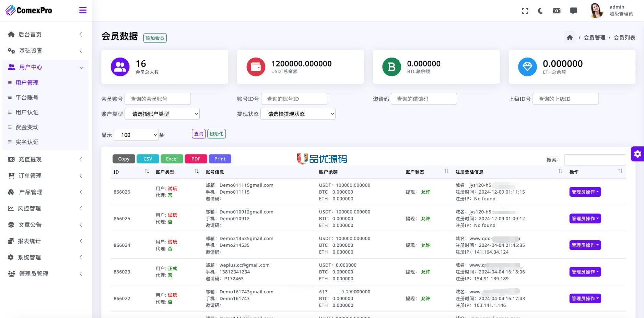Click the hamburger menu toggle icon
This screenshot has width=644, height=318.
[x=83, y=10]
